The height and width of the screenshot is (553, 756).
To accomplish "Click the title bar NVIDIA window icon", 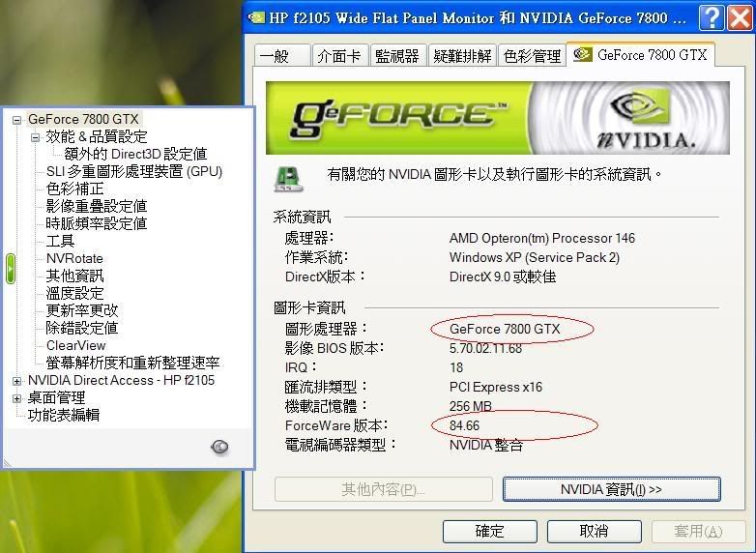I will pos(256,18).
